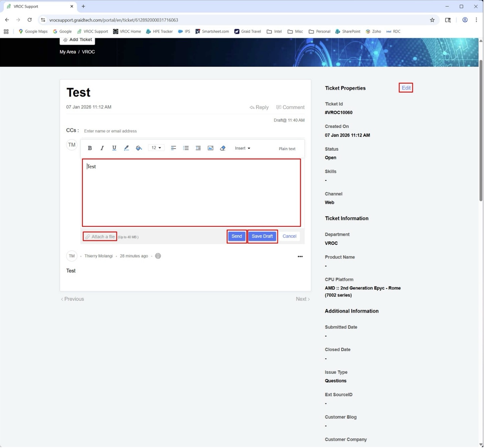485x448 pixels.
Task: Open the background fill color tool
Action: (x=139, y=148)
